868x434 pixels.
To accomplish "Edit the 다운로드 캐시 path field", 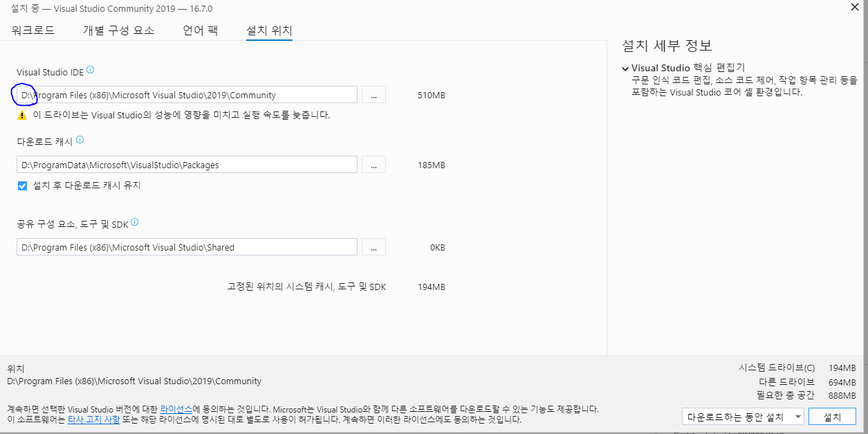I will [x=187, y=165].
